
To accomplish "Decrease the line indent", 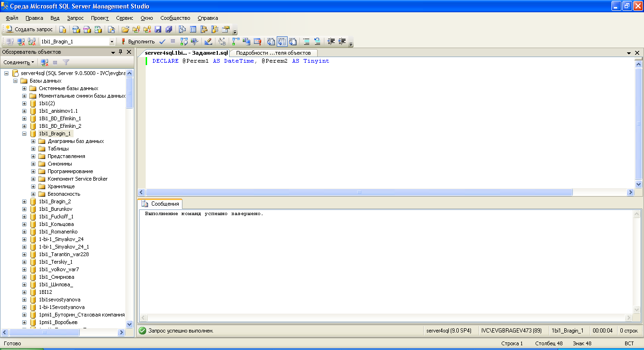I will (331, 42).
